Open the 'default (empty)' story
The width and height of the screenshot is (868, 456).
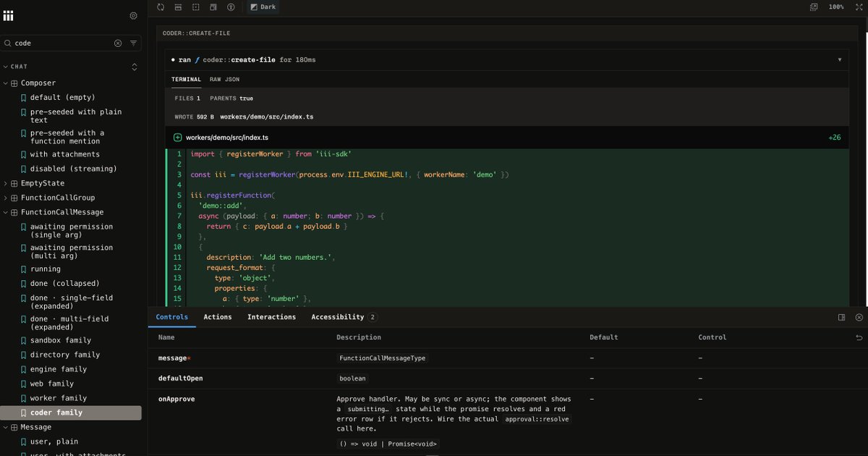point(62,97)
